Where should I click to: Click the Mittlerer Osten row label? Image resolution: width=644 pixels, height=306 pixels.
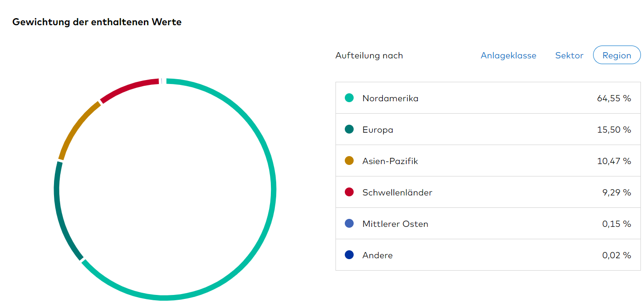click(395, 224)
